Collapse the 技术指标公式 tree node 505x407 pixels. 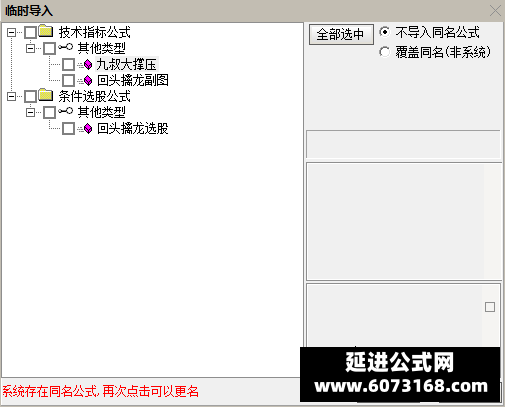click(11, 32)
